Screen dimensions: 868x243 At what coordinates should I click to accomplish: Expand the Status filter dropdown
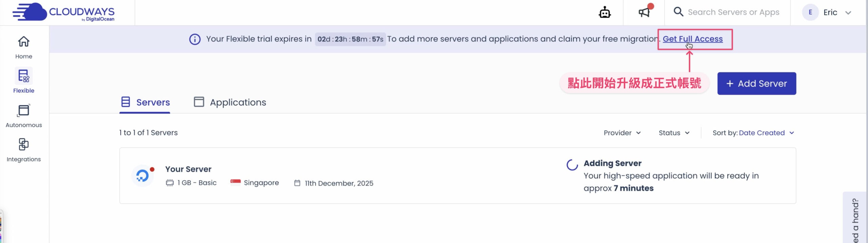click(x=674, y=133)
